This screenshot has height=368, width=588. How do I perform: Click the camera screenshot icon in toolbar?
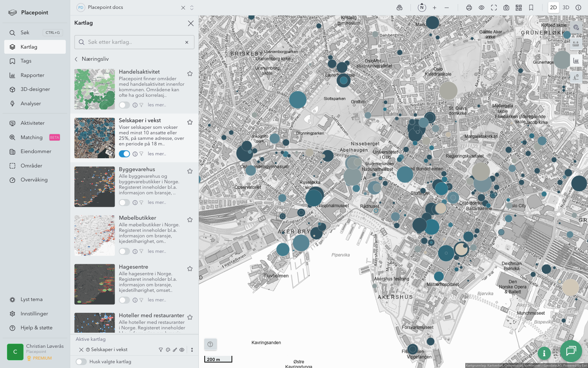point(506,8)
